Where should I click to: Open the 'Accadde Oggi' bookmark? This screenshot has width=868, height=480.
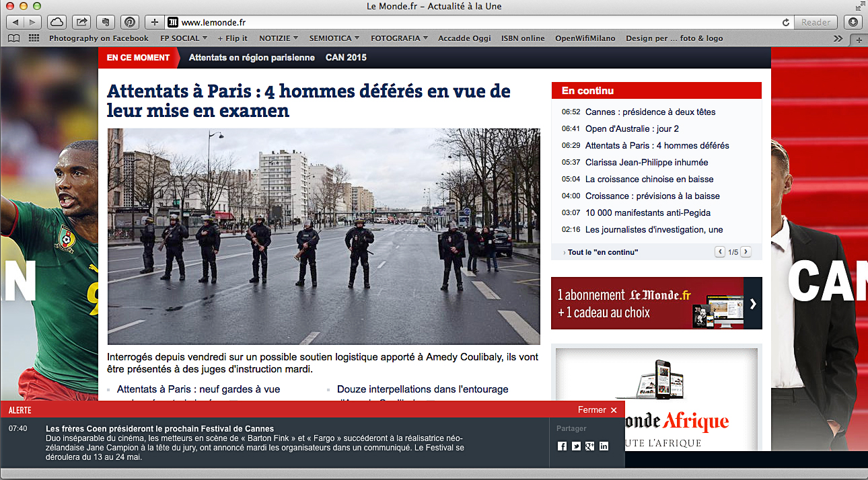point(464,38)
